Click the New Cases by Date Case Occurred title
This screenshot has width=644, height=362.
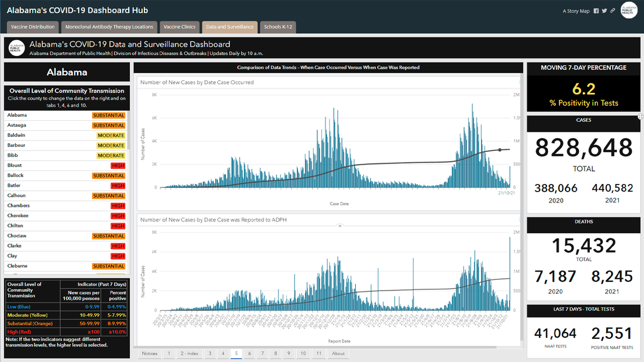(197, 83)
